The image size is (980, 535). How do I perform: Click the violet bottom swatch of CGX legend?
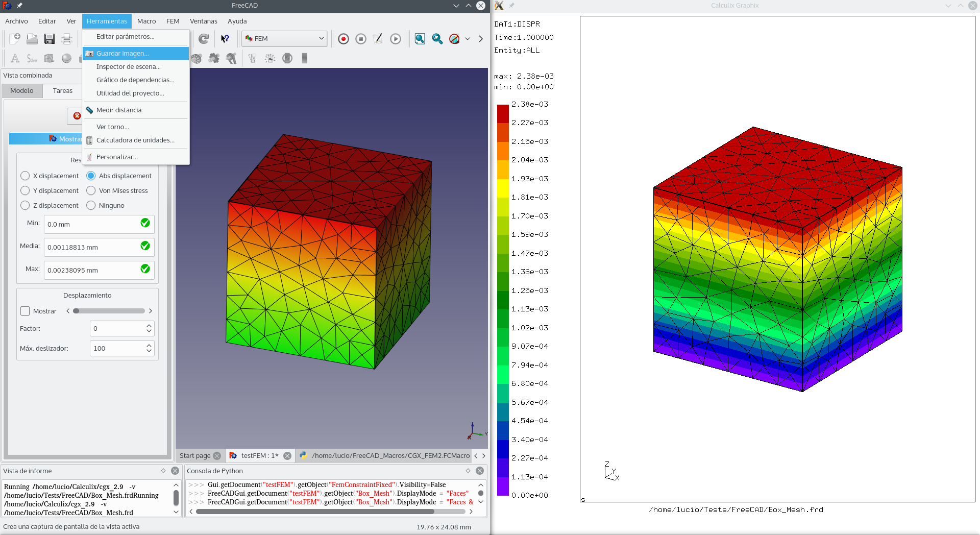point(503,486)
